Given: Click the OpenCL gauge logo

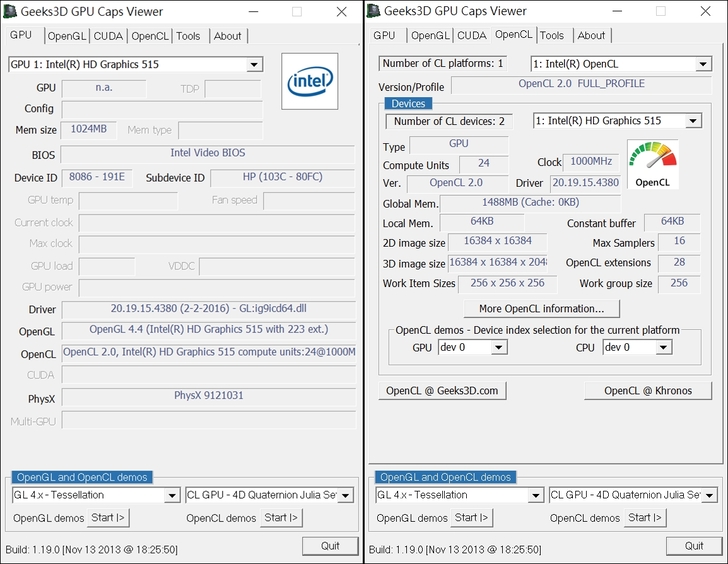Looking at the screenshot, I should 652,165.
